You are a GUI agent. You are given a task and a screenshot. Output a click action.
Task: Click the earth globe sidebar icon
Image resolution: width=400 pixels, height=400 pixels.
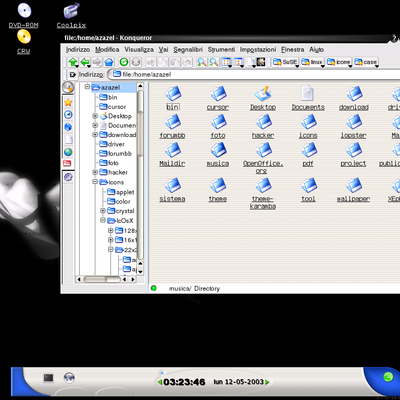(68, 152)
